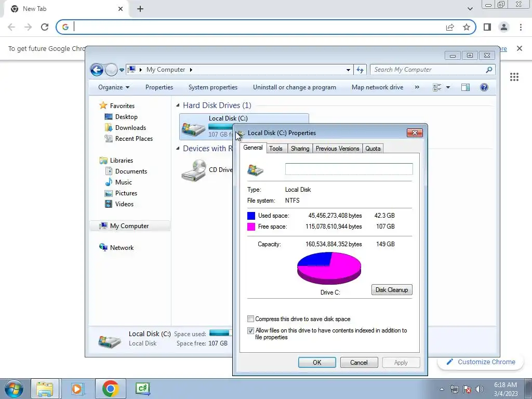532x399 pixels.
Task: Click the Explorer refresh arrows button
Action: pyautogui.click(x=360, y=70)
